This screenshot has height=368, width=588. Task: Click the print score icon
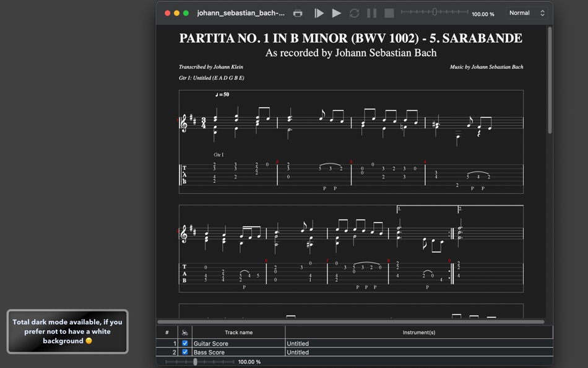[298, 12]
